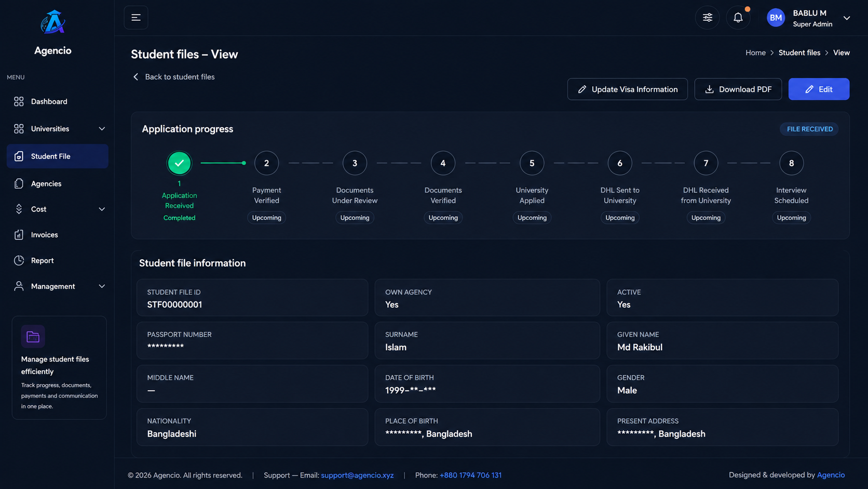Click the back arrow beside Back to student files
868x489 pixels.
tap(136, 77)
